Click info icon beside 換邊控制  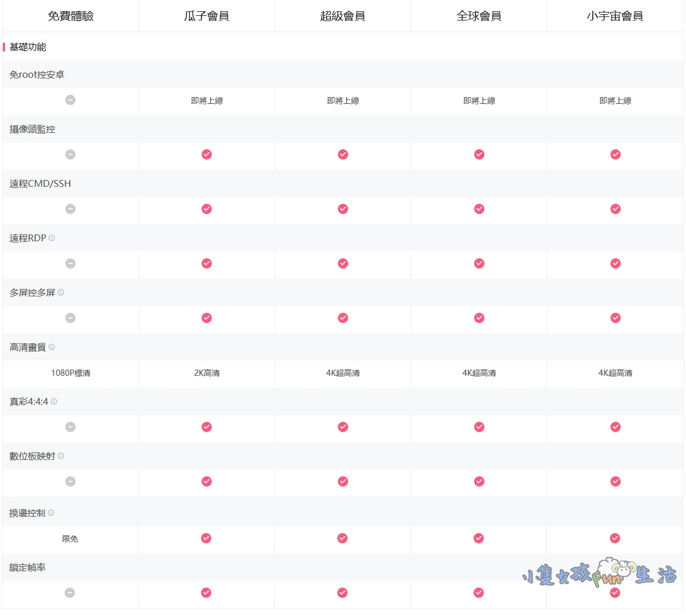pyautogui.click(x=51, y=513)
